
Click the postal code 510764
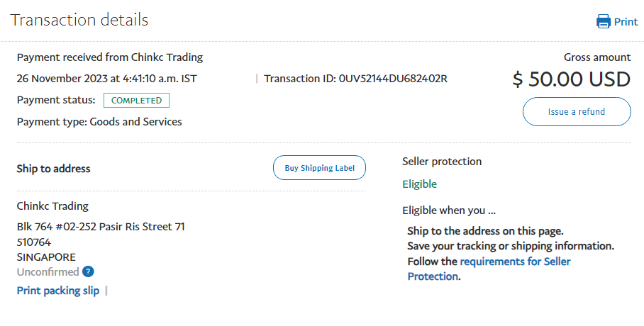pos(34,242)
